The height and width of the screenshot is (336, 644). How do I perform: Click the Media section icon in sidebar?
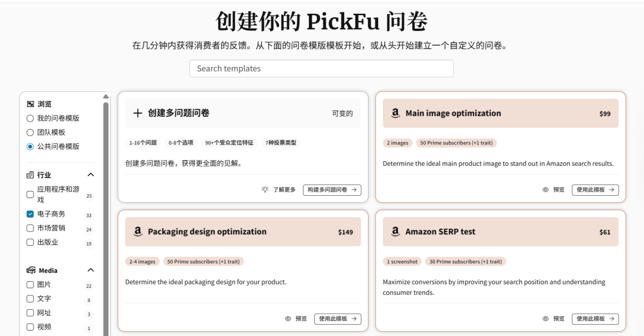coord(31,270)
